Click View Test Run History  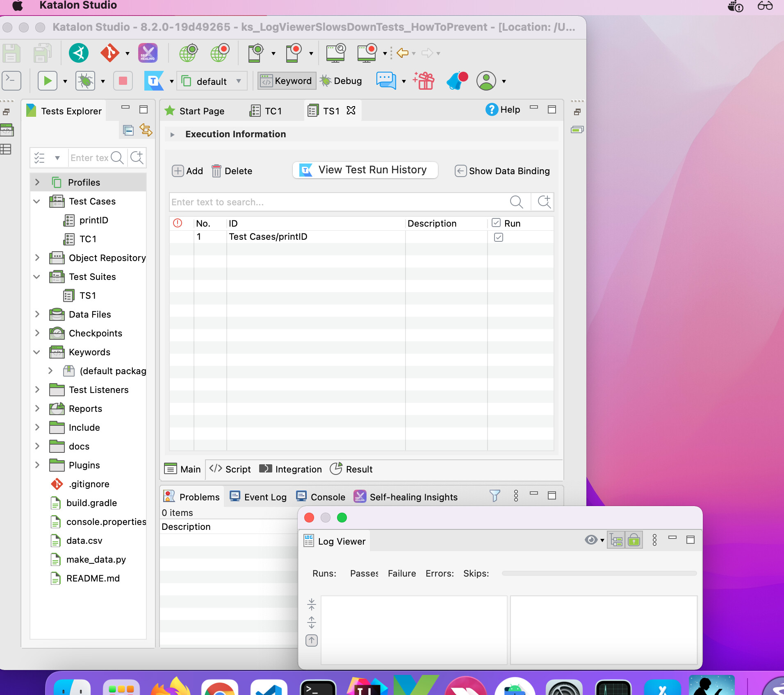click(365, 170)
